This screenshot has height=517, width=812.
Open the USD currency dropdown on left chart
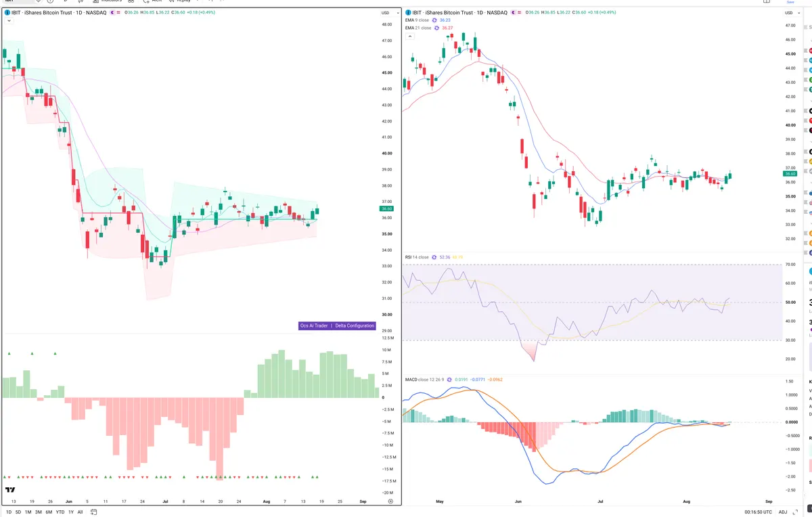(389, 13)
